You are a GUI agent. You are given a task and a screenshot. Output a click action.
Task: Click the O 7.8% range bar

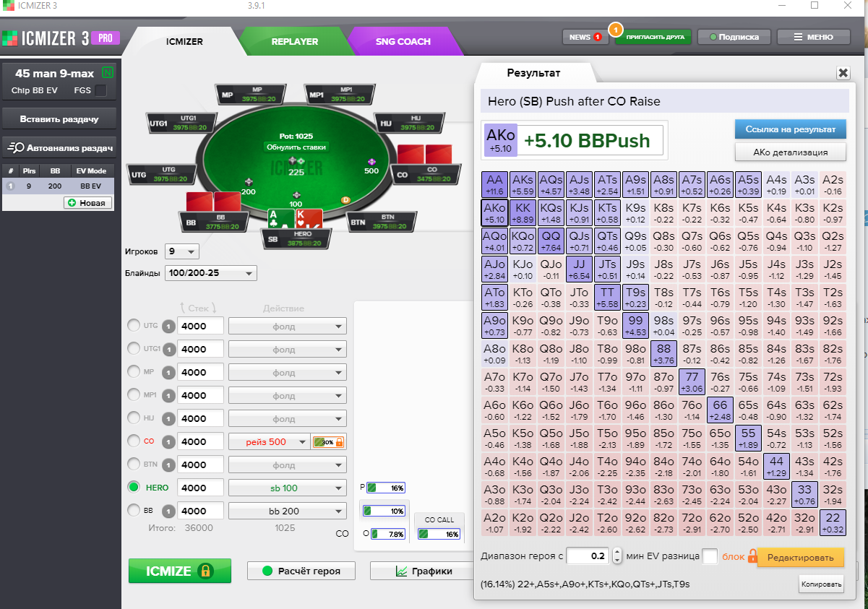387,534
